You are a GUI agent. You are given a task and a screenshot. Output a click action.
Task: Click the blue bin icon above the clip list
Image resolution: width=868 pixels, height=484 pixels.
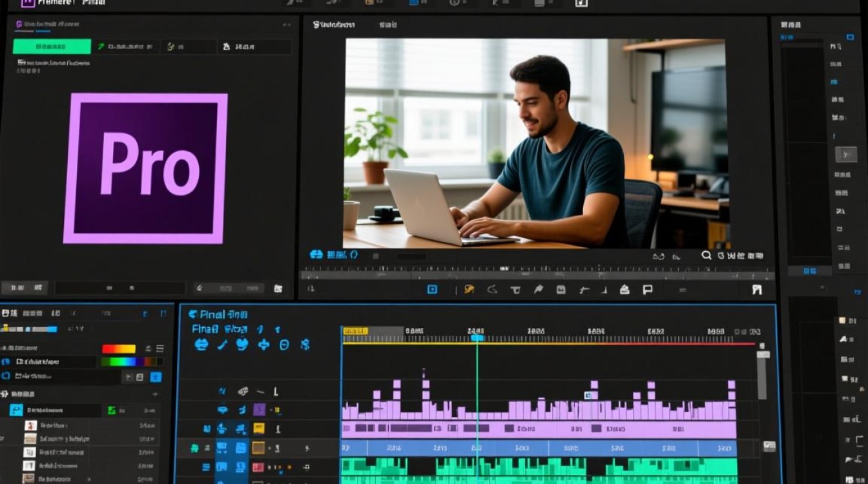[16, 410]
